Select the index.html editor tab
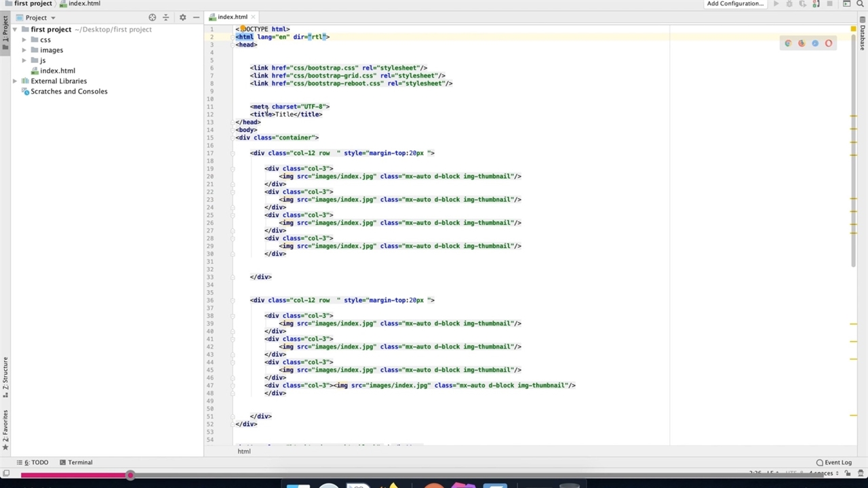This screenshot has height=488, width=868. click(232, 17)
